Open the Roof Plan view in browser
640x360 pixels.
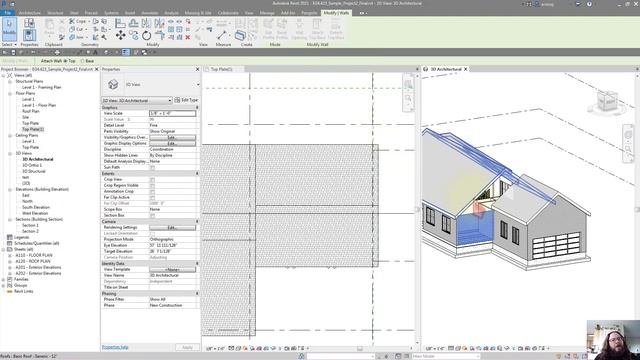(31, 111)
